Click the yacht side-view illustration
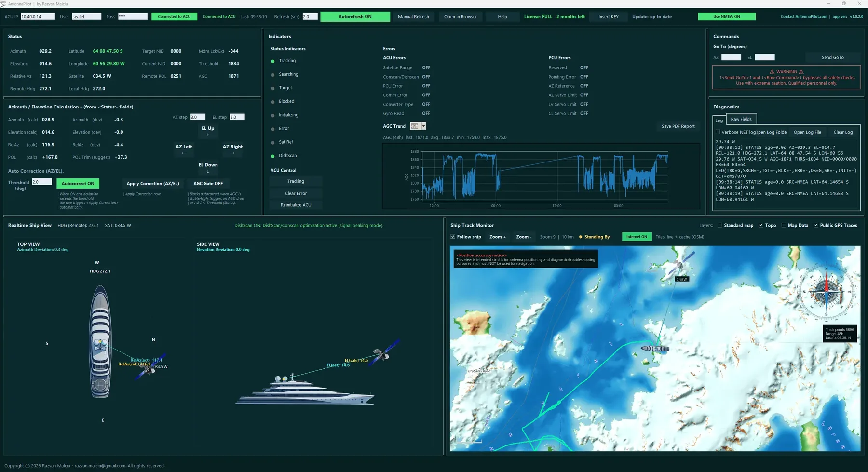Screen dimensions: 868x472 point(305,390)
